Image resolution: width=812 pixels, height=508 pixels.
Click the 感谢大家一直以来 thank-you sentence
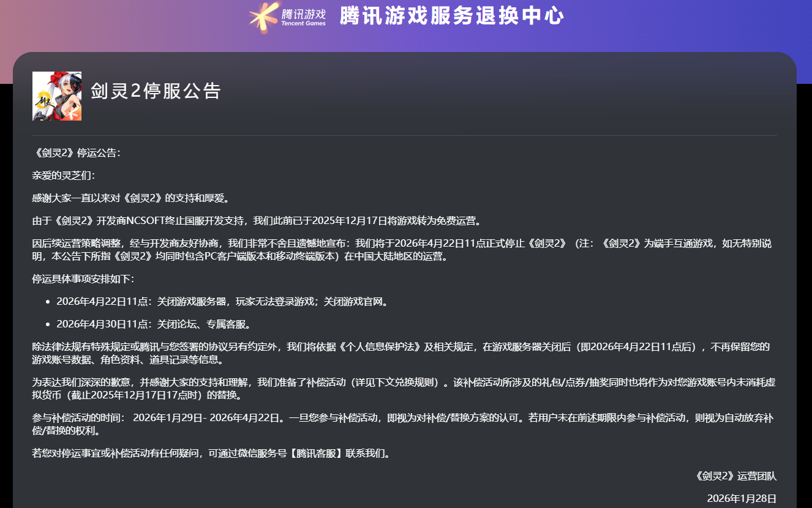coord(130,198)
